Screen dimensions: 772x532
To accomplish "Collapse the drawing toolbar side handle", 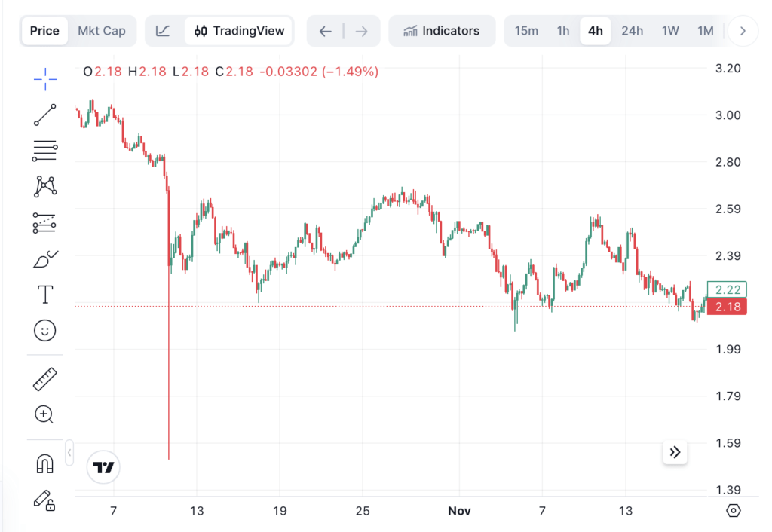I will pos(69,452).
